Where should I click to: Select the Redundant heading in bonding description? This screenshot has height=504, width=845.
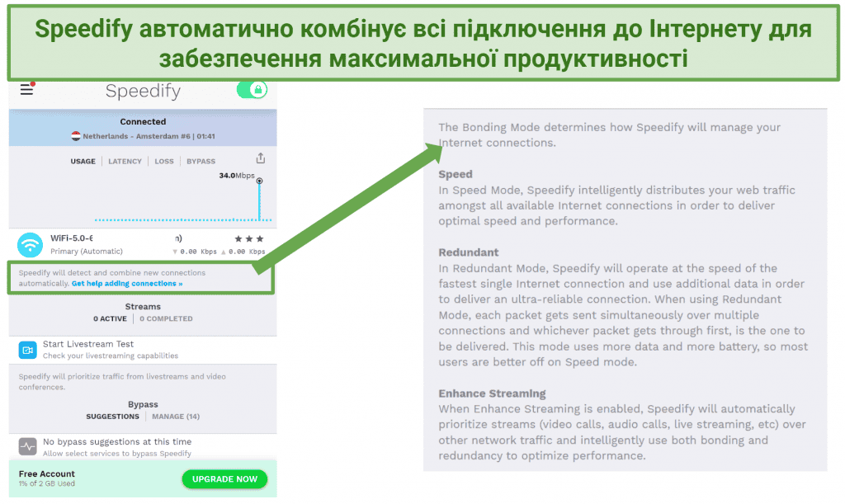click(x=469, y=252)
